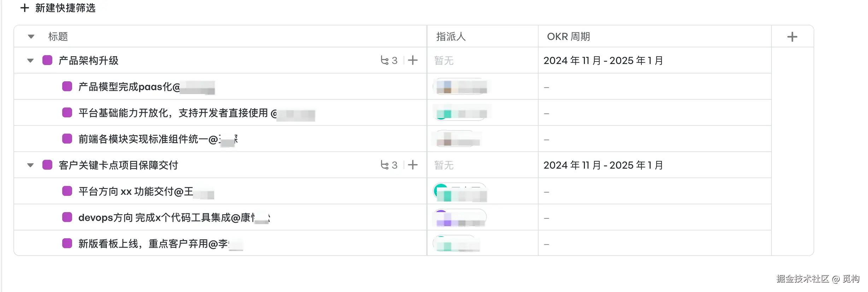Collapse all rows via 标题 header triangle

pyautogui.click(x=31, y=36)
